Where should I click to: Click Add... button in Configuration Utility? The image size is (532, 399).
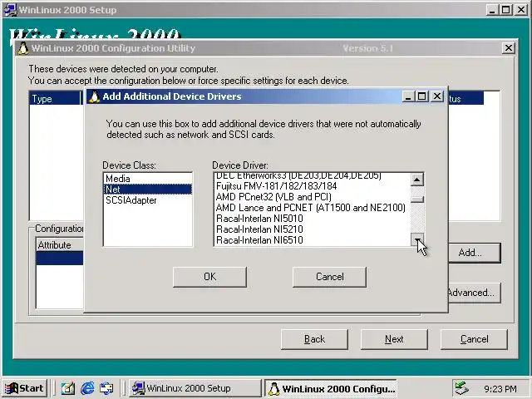(475, 253)
